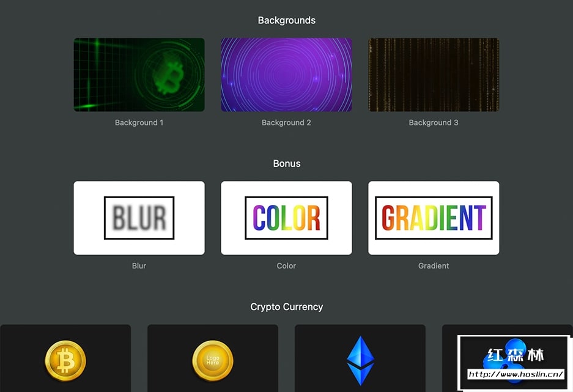Select the purple Background 2 thumbnail
573x392 pixels.
click(286, 75)
